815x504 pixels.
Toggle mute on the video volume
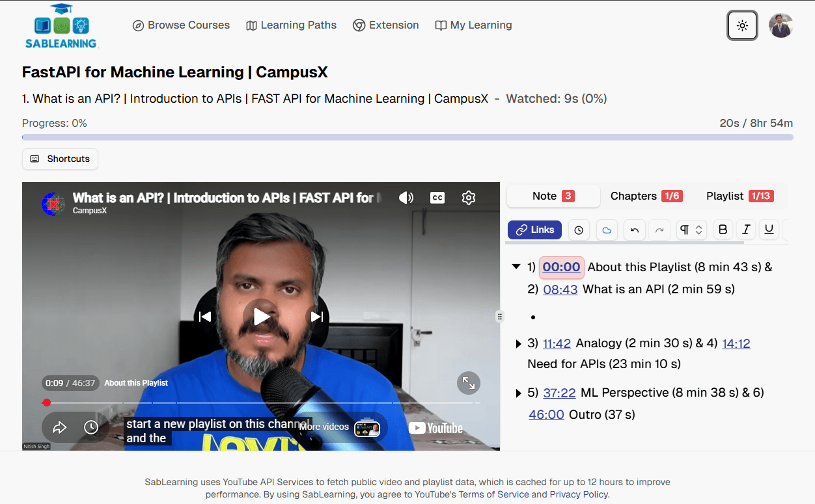[406, 197]
